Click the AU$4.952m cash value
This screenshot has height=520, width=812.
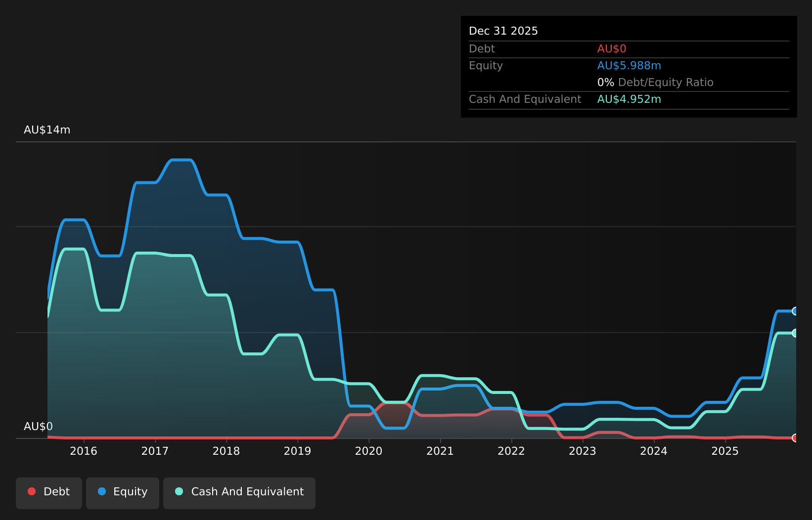(629, 99)
